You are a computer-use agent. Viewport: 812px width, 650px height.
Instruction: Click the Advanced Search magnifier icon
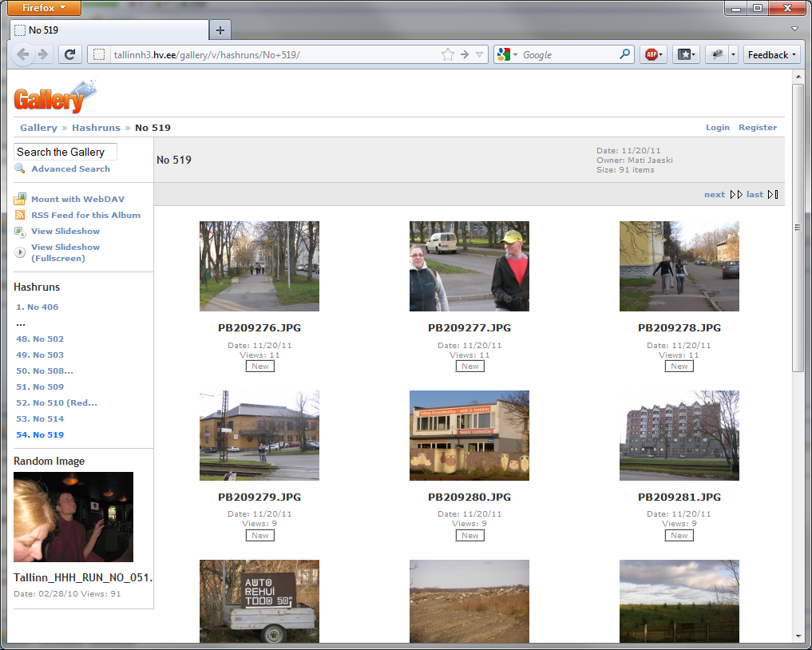[x=20, y=168]
